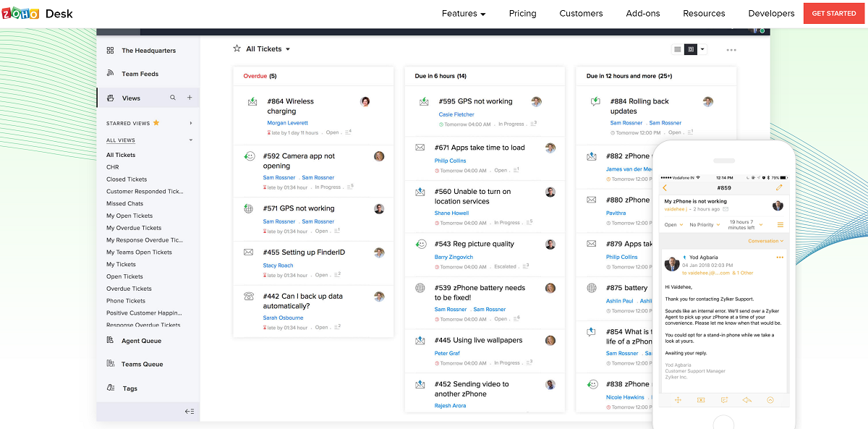Click the chat icon on ticket #592
This screenshot has height=429, width=868.
tap(250, 156)
